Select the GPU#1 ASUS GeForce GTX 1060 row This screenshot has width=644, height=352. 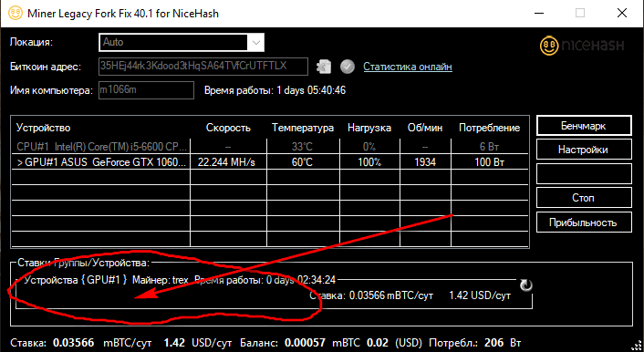tap(270, 161)
